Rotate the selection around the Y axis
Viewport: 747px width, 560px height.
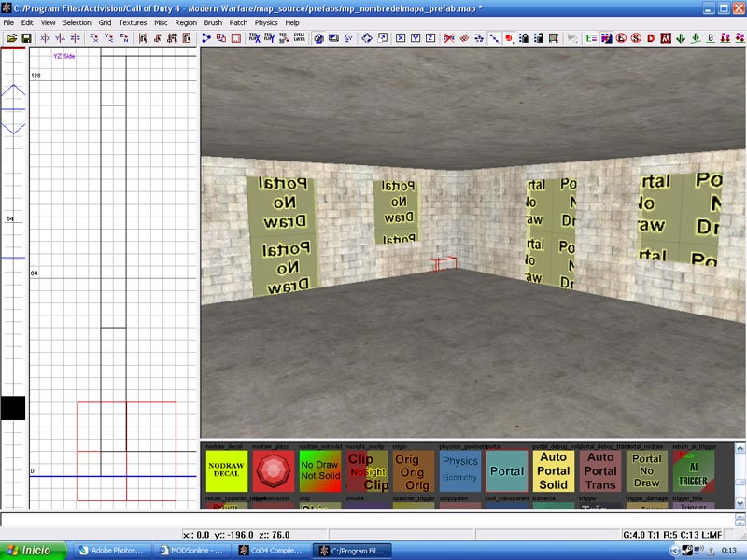(108, 38)
